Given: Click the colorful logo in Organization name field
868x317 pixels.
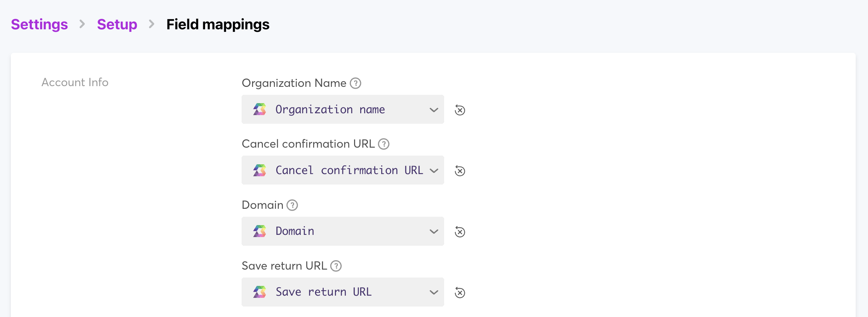Looking at the screenshot, I should point(260,109).
